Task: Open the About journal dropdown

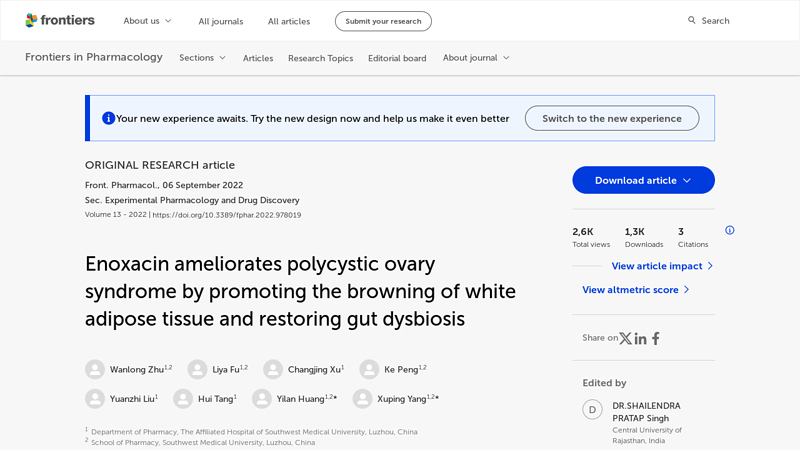Action: coord(476,58)
